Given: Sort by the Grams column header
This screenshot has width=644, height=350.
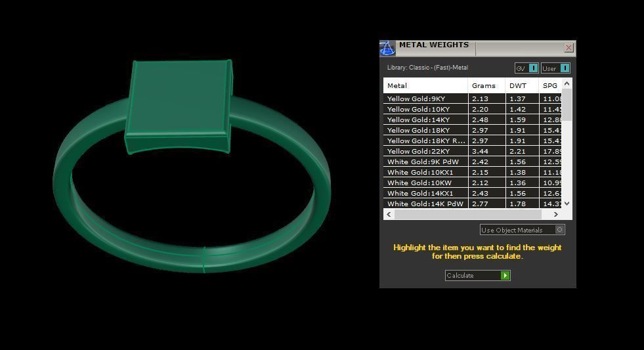Looking at the screenshot, I should click(x=486, y=86).
